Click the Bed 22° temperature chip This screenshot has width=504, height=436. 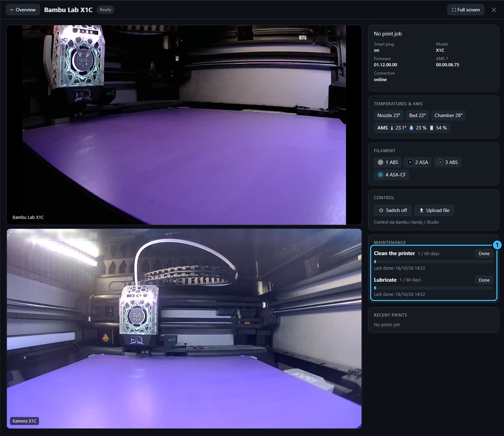click(417, 115)
